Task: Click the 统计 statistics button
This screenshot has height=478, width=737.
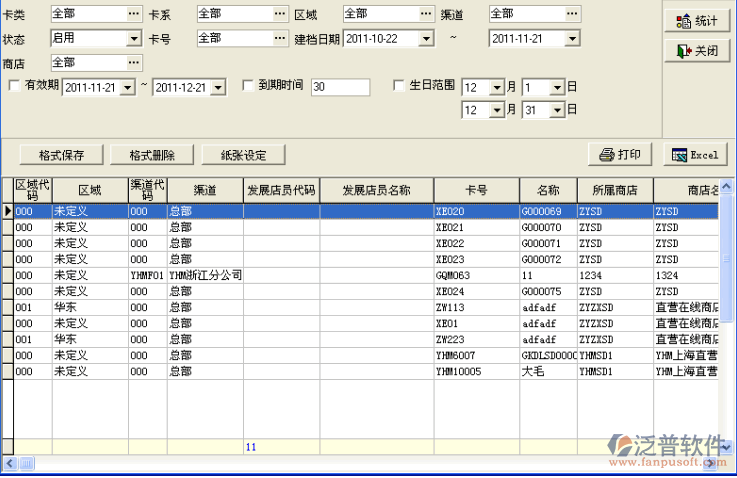Action: pos(696,21)
